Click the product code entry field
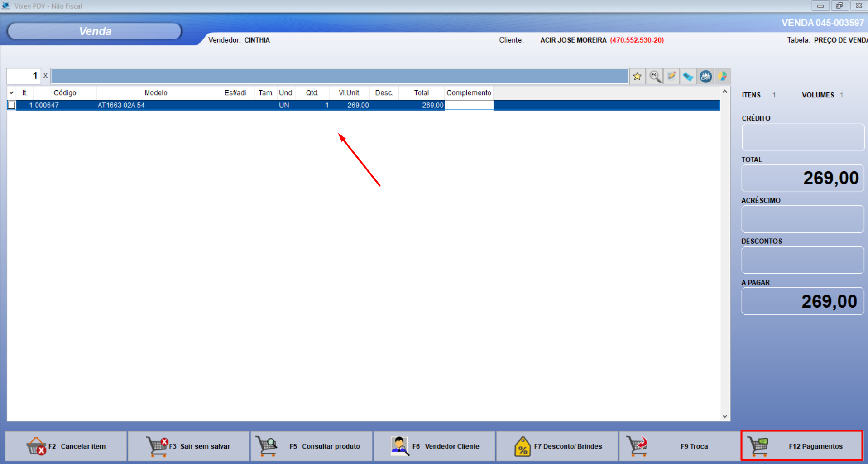 [339, 77]
